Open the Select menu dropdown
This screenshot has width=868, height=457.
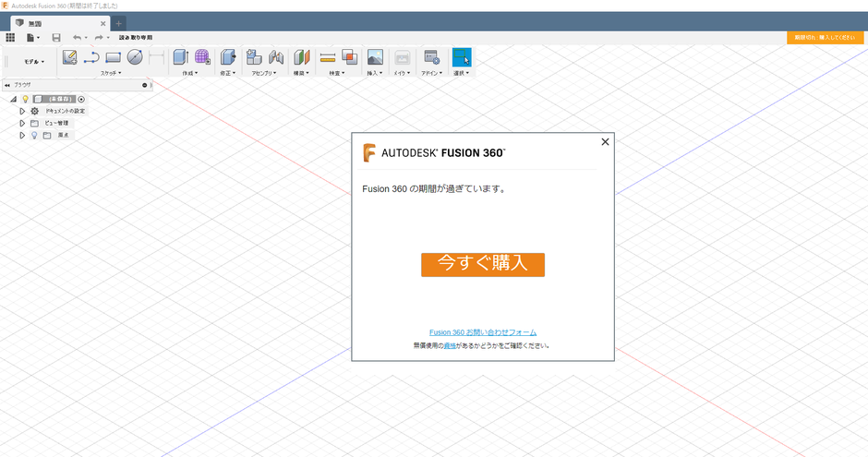click(461, 73)
